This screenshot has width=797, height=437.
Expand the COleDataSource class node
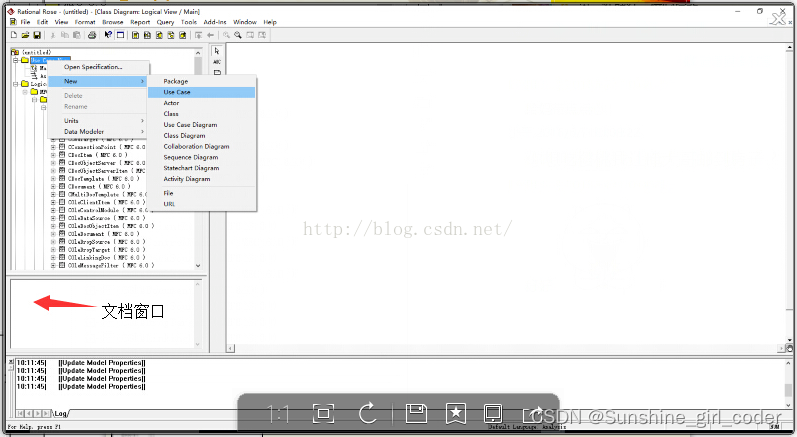coord(53,218)
